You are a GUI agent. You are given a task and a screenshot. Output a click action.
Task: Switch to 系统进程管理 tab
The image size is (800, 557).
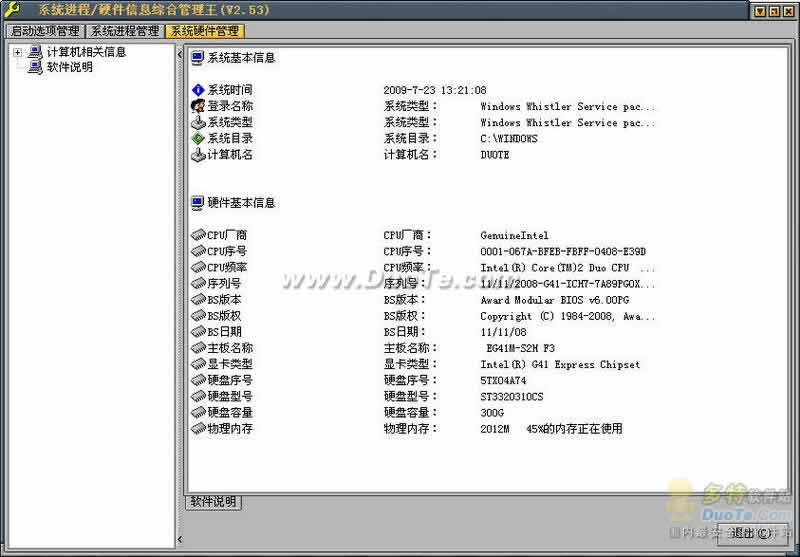[x=125, y=31]
